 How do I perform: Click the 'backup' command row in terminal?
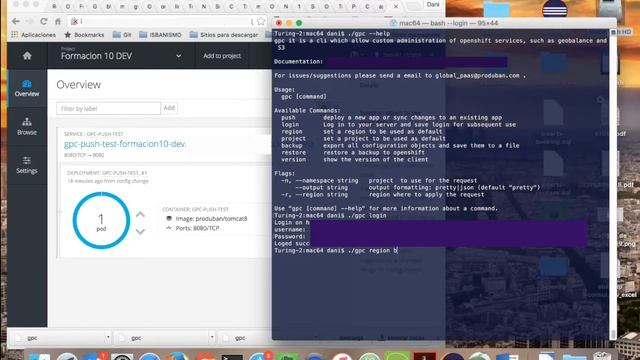(400, 146)
